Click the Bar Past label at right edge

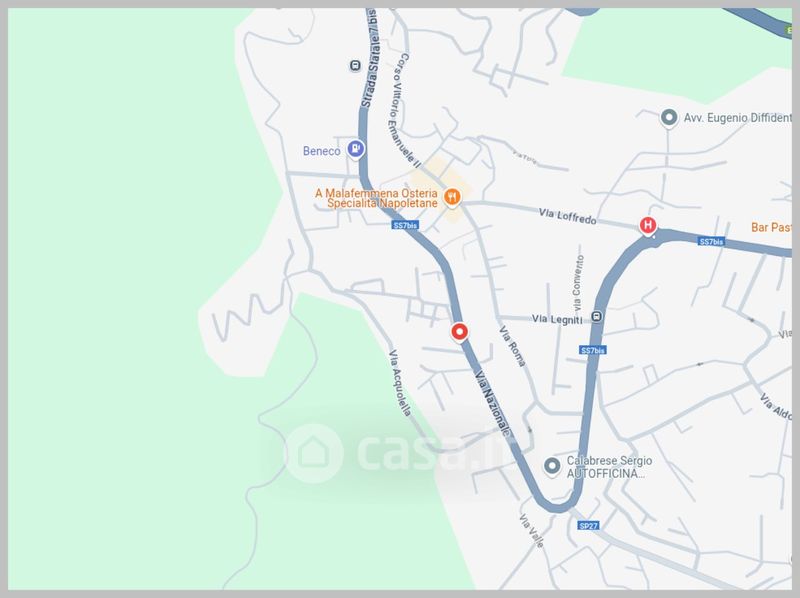point(771,227)
